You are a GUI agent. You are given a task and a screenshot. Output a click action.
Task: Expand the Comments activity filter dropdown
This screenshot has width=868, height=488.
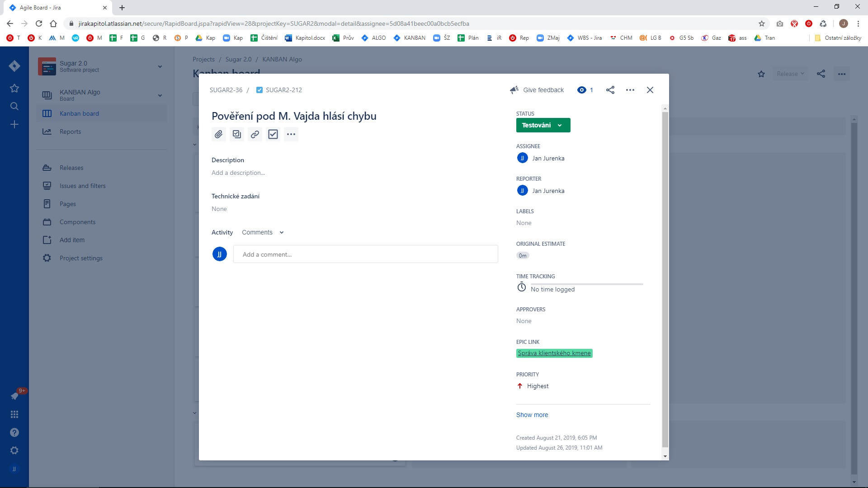click(263, 232)
